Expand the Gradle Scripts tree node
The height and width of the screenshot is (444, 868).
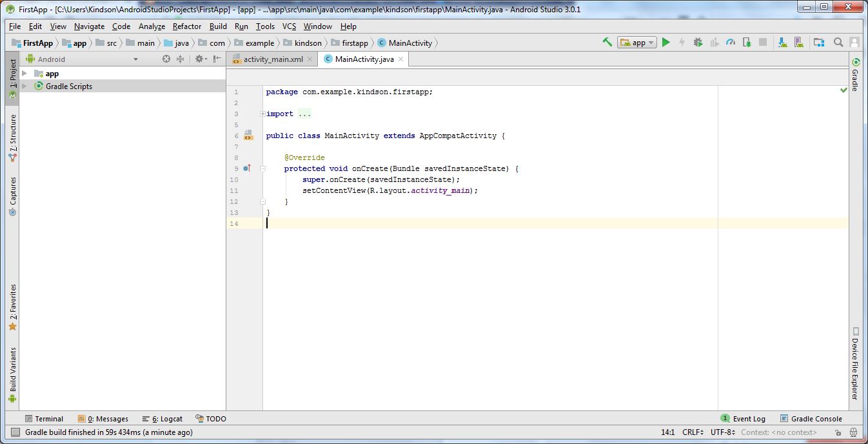(25, 86)
